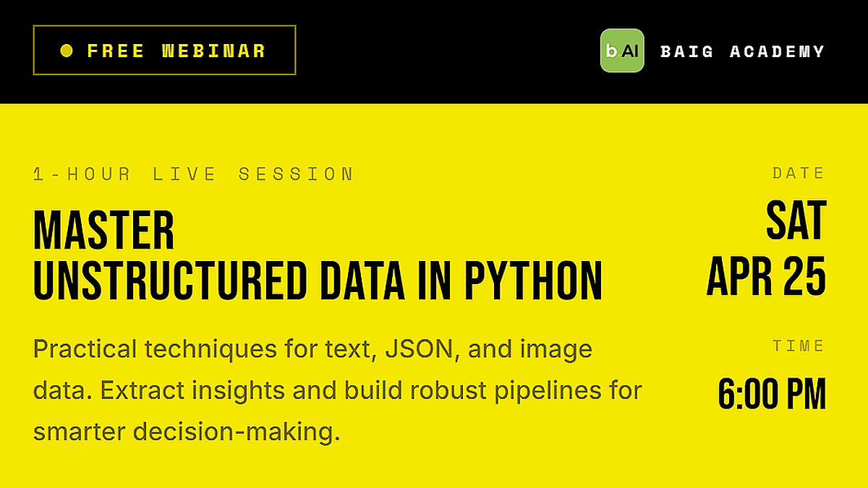868x488 pixels.
Task: Select the word JSON in description
Action: coord(419,350)
